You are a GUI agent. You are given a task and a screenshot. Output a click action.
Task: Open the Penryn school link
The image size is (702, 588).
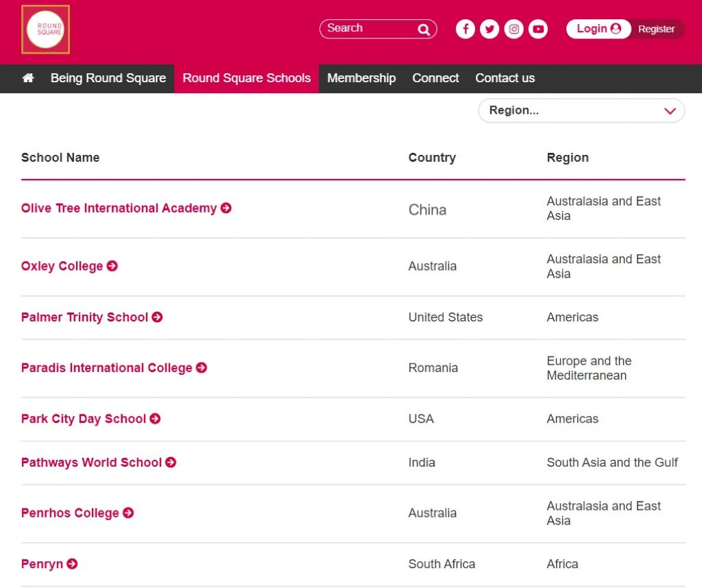tap(42, 564)
